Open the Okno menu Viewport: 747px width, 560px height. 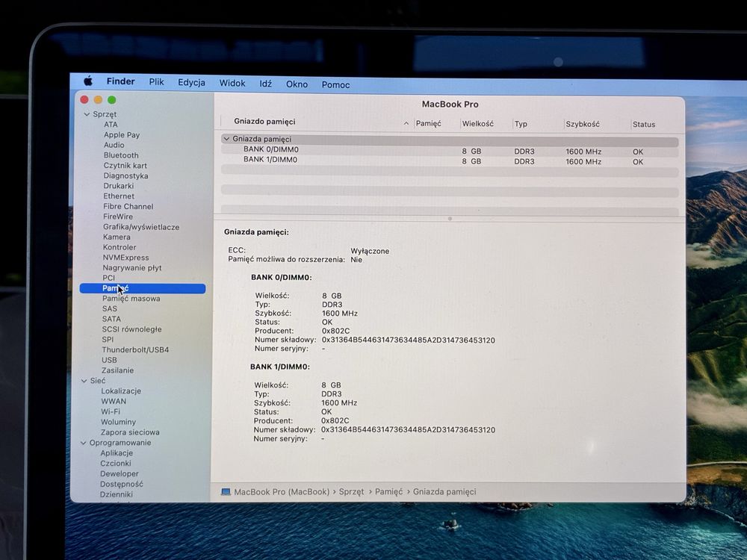click(297, 84)
